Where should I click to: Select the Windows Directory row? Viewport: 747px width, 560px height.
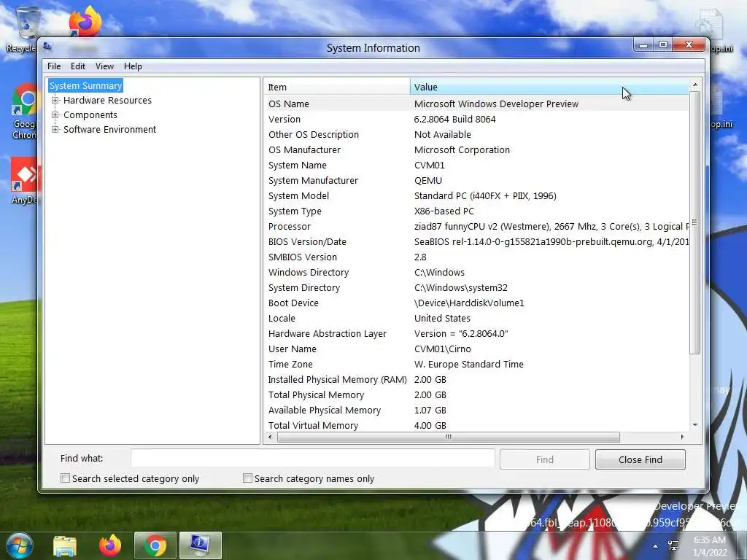pos(476,272)
